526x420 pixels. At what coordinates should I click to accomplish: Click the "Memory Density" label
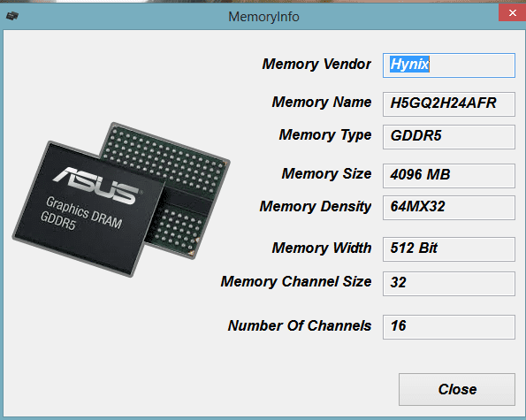tap(316, 207)
